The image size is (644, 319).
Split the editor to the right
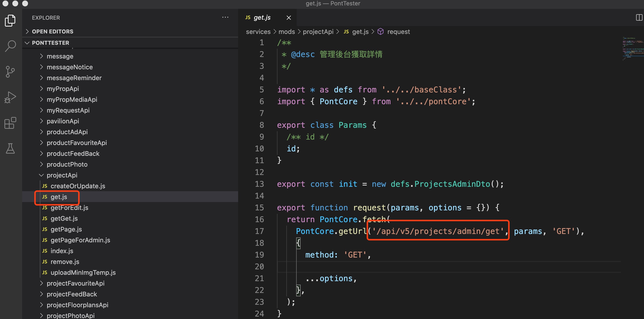click(640, 17)
